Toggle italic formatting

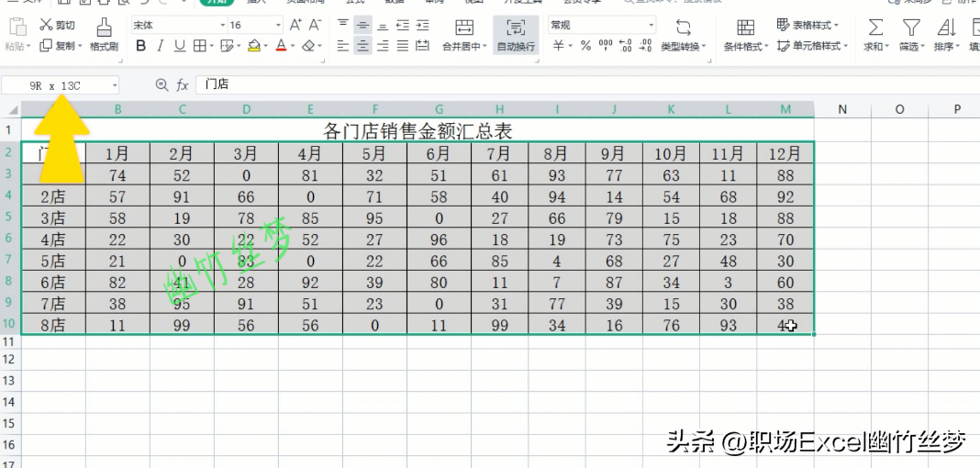(x=160, y=46)
